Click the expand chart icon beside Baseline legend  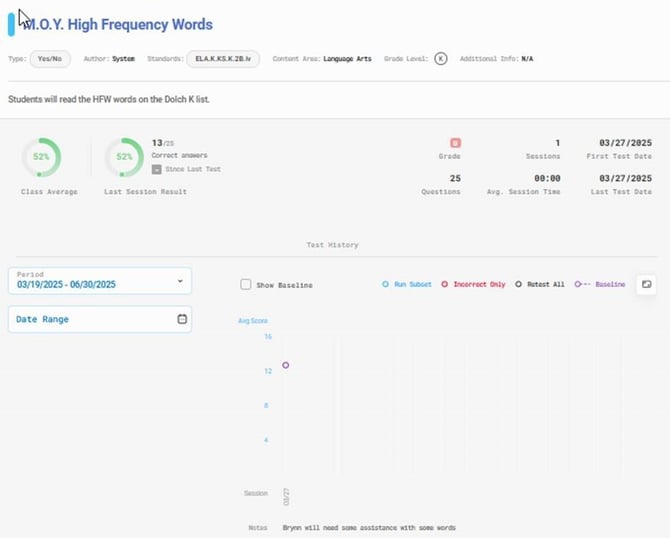pos(646,284)
